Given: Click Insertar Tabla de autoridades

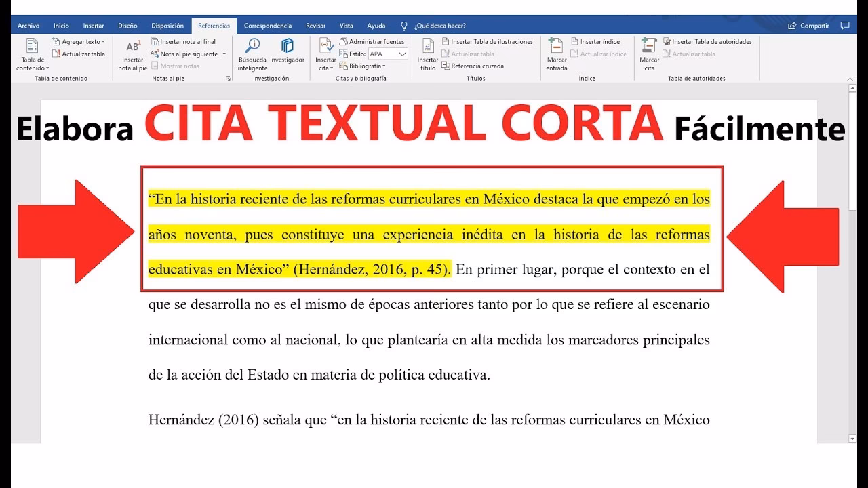Looking at the screenshot, I should coord(709,41).
